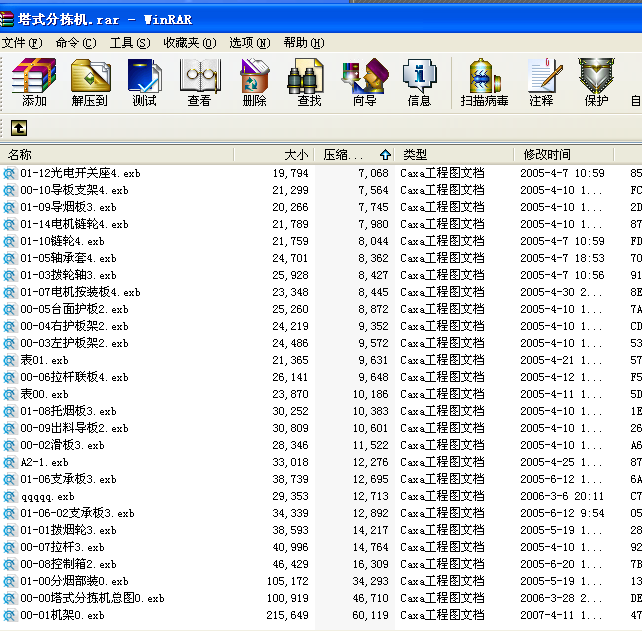Select file A2-1.exb
642x631 pixels.
[x=44, y=462]
